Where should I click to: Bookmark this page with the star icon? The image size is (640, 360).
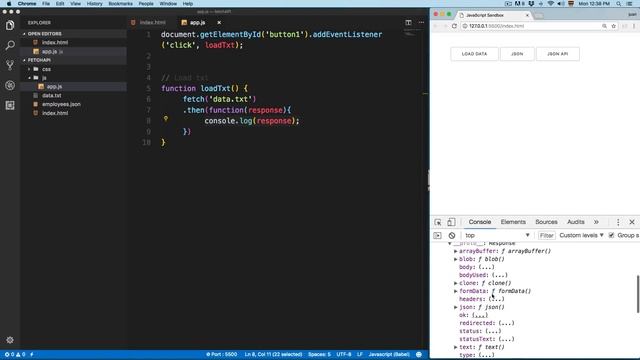(613, 26)
